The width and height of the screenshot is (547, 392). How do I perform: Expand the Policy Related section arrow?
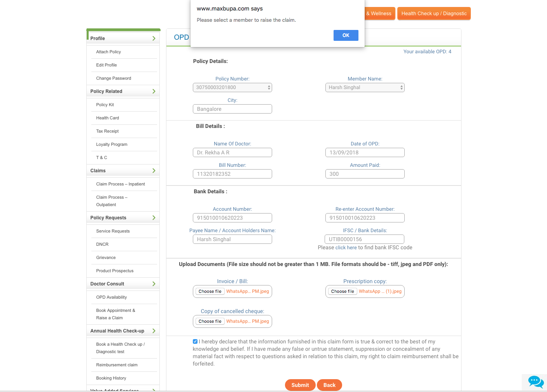tap(154, 91)
